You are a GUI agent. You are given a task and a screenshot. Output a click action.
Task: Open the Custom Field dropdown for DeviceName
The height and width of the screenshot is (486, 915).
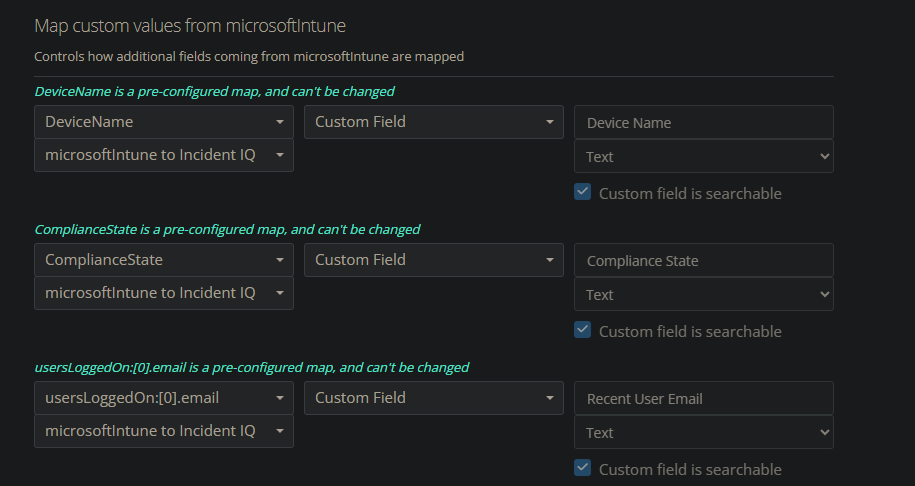434,122
